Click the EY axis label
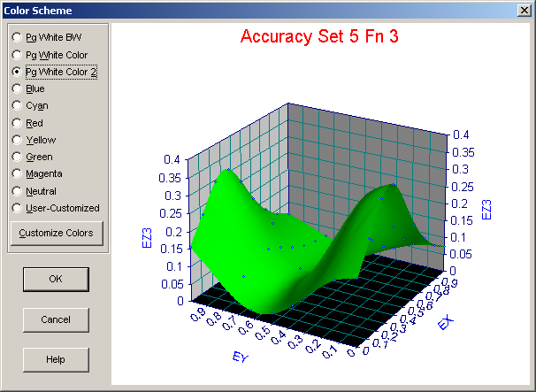The image size is (536, 392). point(240,357)
